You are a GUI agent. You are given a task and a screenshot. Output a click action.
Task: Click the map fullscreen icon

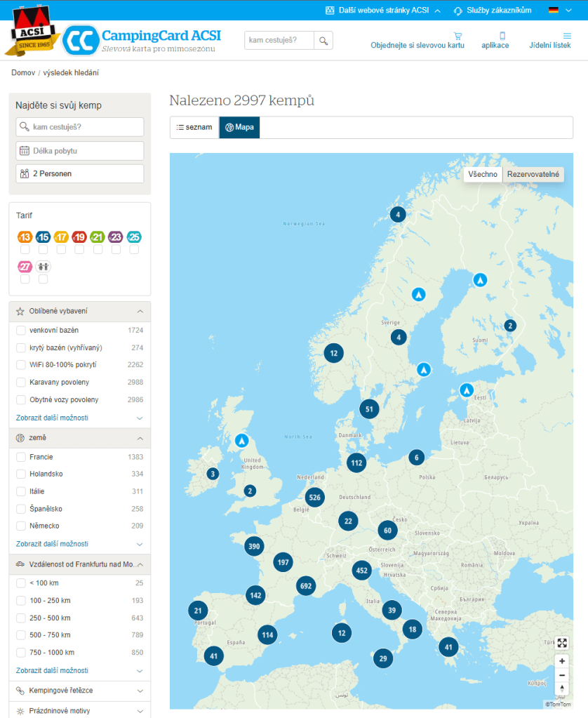point(561,643)
